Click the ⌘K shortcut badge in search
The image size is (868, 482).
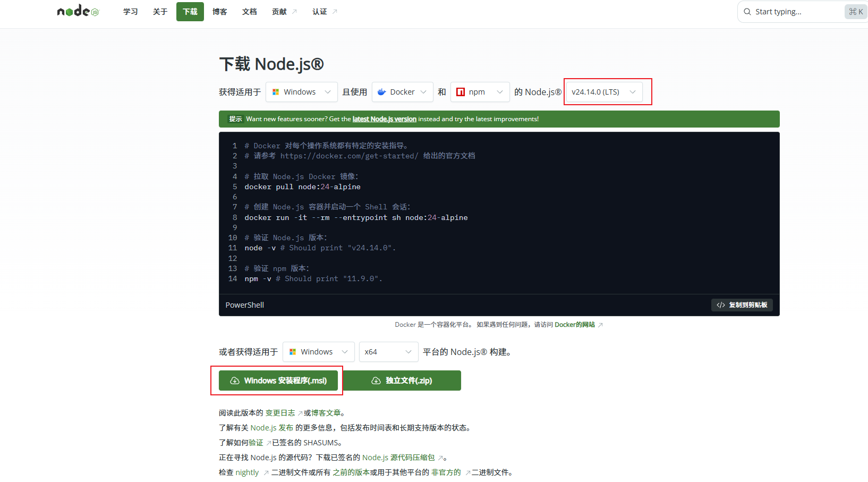click(x=856, y=12)
